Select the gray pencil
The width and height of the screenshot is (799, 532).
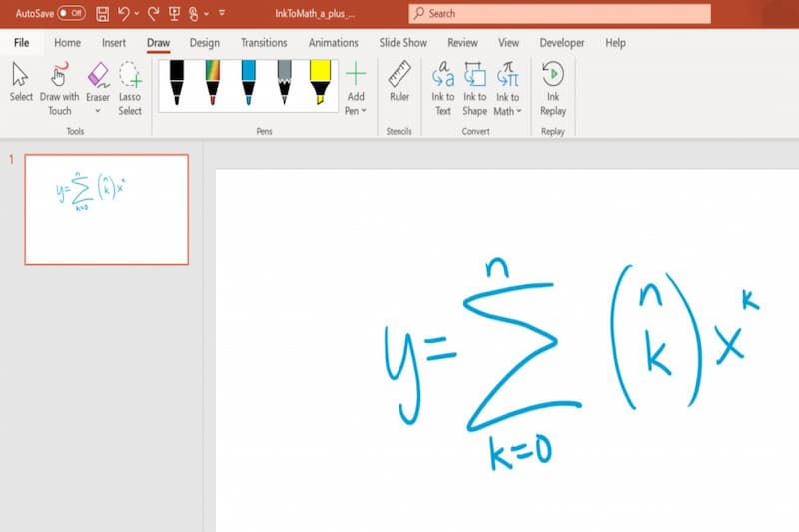284,83
